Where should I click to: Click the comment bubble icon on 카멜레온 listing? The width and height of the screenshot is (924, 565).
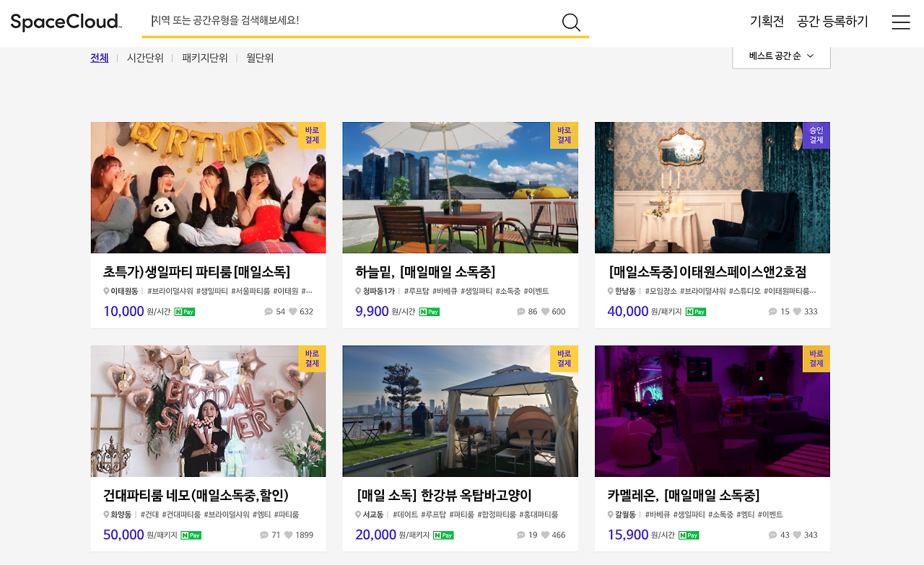pyautogui.click(x=772, y=535)
